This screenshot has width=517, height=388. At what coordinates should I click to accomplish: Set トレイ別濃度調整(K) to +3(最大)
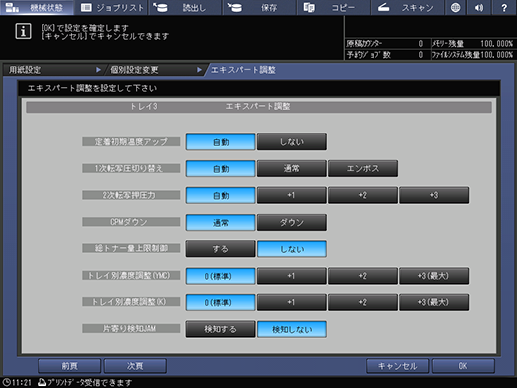[x=434, y=302]
